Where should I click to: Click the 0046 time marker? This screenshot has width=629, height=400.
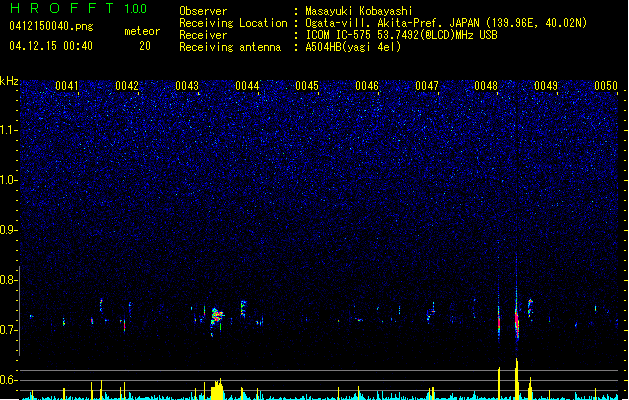[x=367, y=86]
